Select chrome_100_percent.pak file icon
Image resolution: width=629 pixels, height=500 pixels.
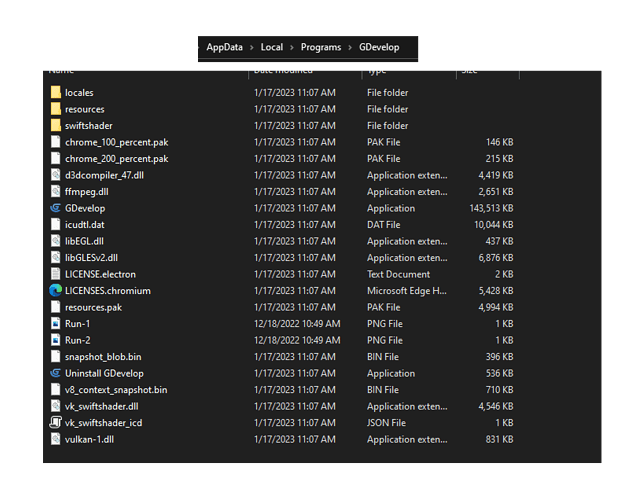click(x=56, y=142)
